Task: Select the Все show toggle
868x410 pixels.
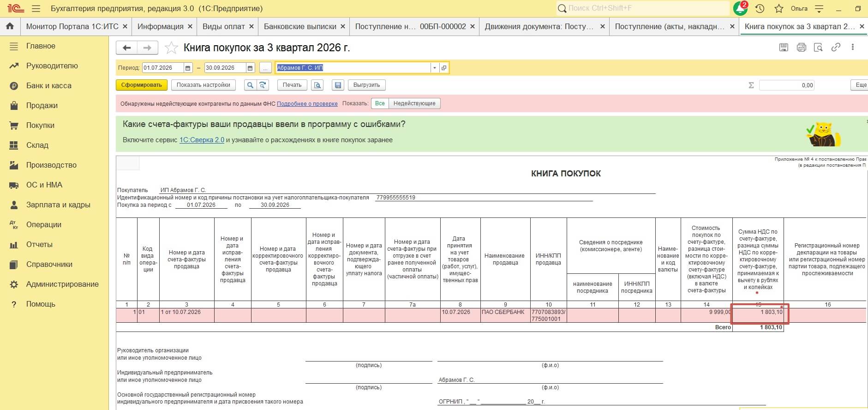Action: click(380, 103)
